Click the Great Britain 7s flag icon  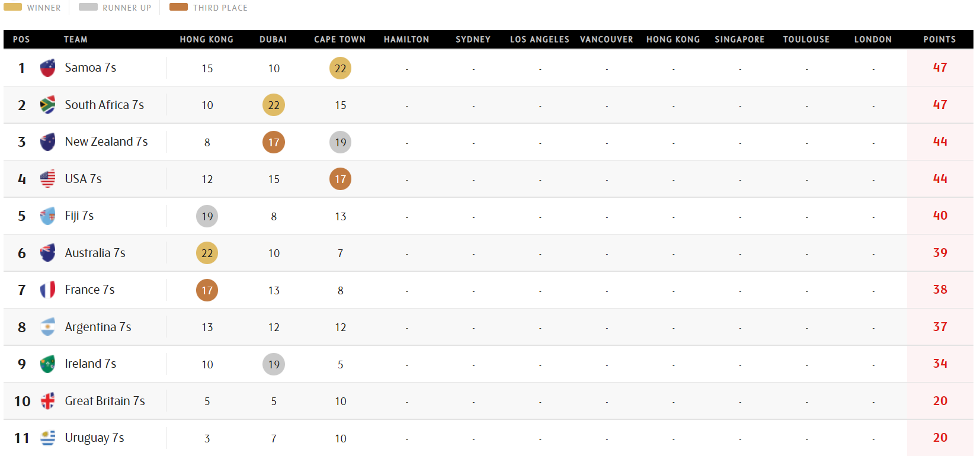click(x=47, y=401)
